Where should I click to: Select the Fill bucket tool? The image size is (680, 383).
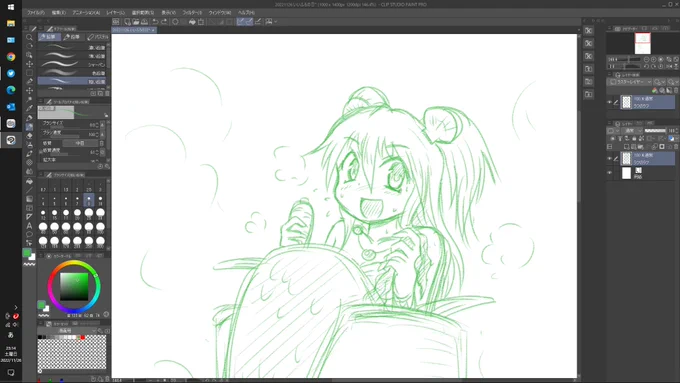click(29, 181)
